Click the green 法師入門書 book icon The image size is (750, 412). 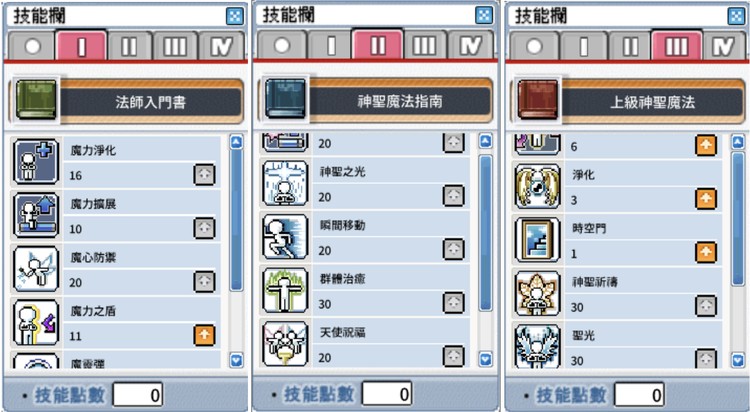point(36,100)
